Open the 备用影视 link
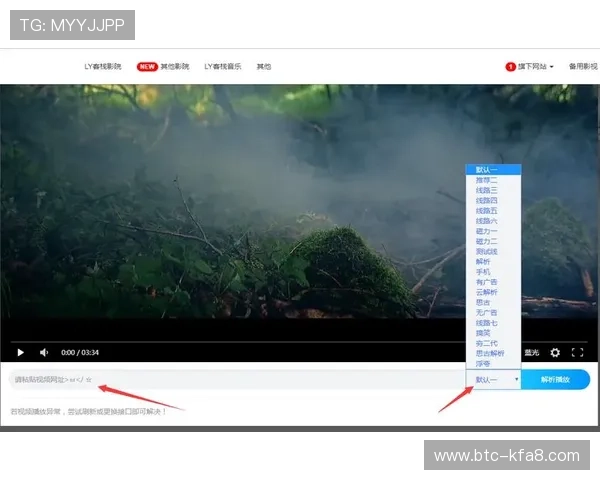This screenshot has height=480, width=600. [582, 67]
